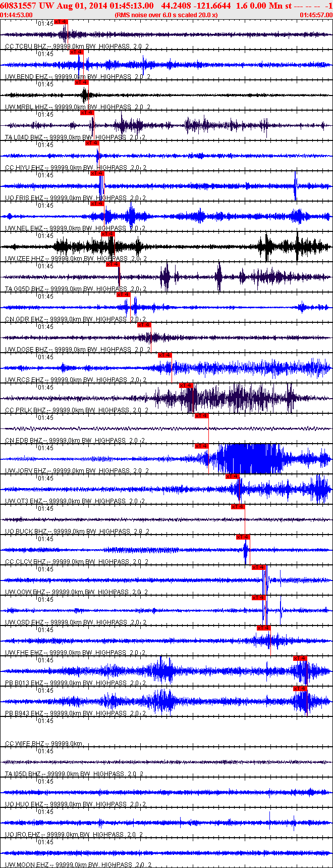Select the UW.JORV EHZ station label

point(26,471)
